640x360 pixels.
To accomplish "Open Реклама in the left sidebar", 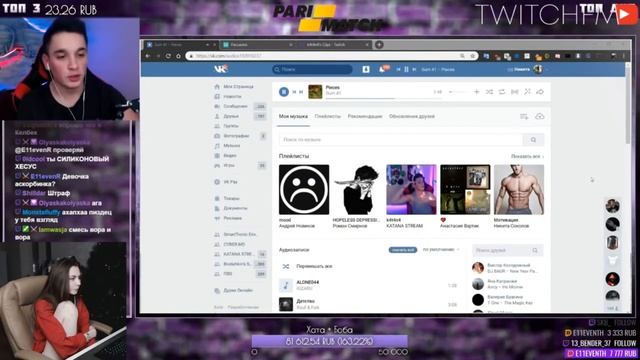I will [x=232, y=218].
